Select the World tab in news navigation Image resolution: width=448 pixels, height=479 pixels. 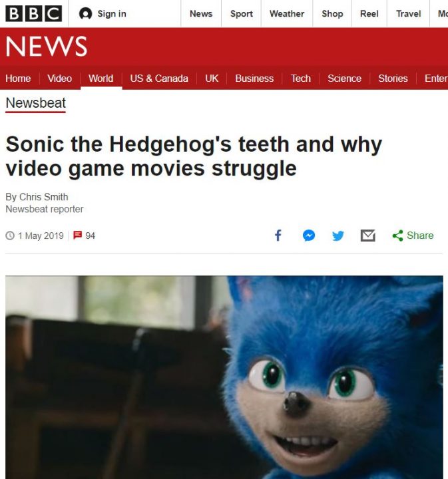pos(101,79)
